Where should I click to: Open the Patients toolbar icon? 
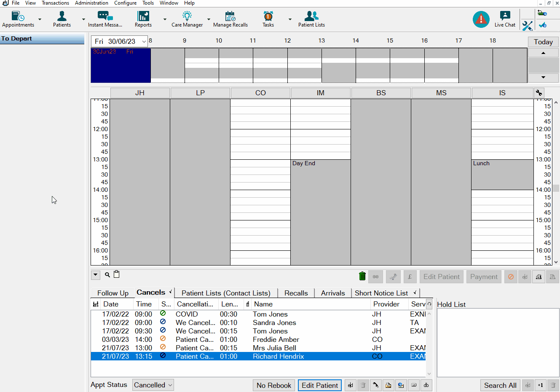[62, 19]
